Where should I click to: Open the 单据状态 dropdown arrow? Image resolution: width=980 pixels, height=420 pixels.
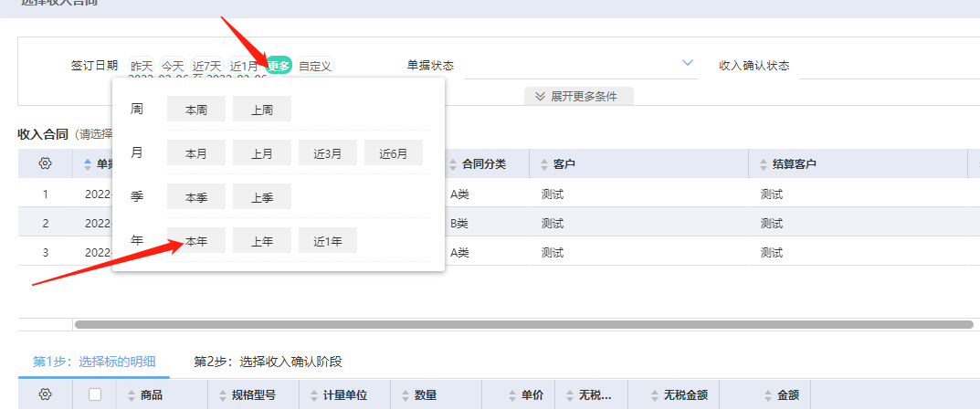coord(688,64)
